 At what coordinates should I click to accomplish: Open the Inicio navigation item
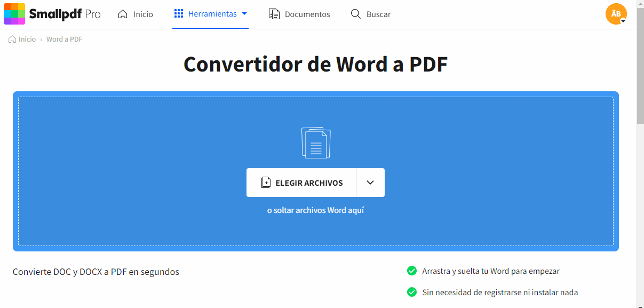point(136,14)
